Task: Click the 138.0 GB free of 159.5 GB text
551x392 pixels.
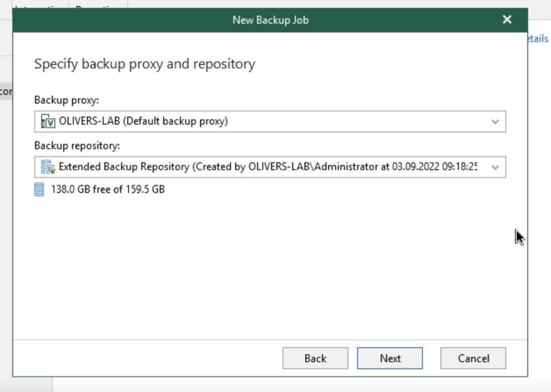Action: tap(107, 189)
